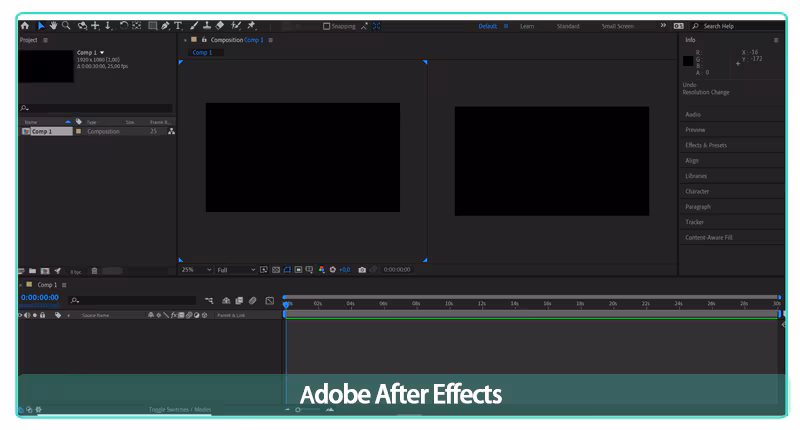
Task: Open the Full resolution dropdown
Action: [x=236, y=270]
